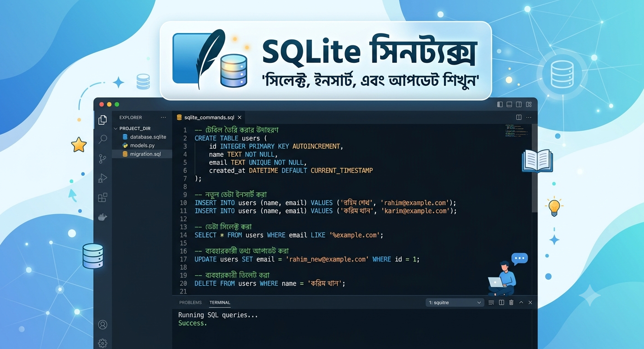This screenshot has height=349, width=644.
Task: Click AUTOINCREMENT keyword on line 3
Action: pyautogui.click(x=317, y=146)
